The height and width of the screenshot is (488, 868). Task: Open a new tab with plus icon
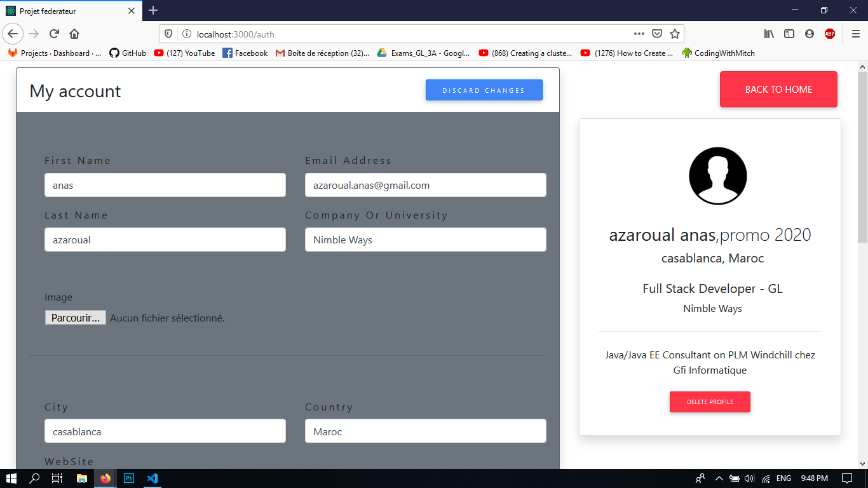point(153,10)
